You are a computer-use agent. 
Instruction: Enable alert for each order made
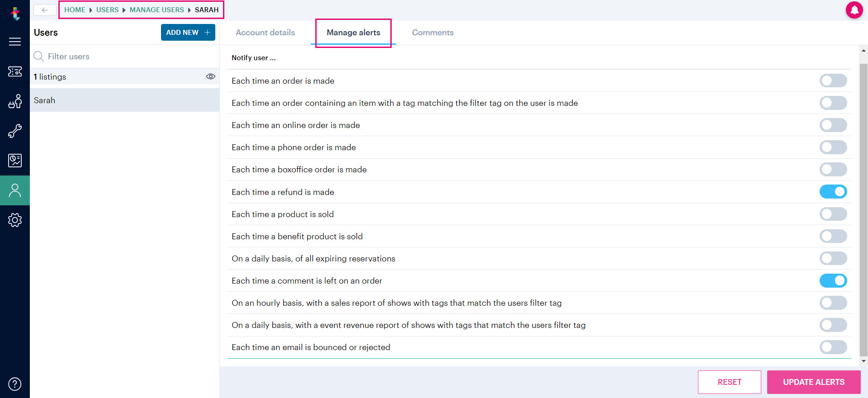click(x=833, y=81)
